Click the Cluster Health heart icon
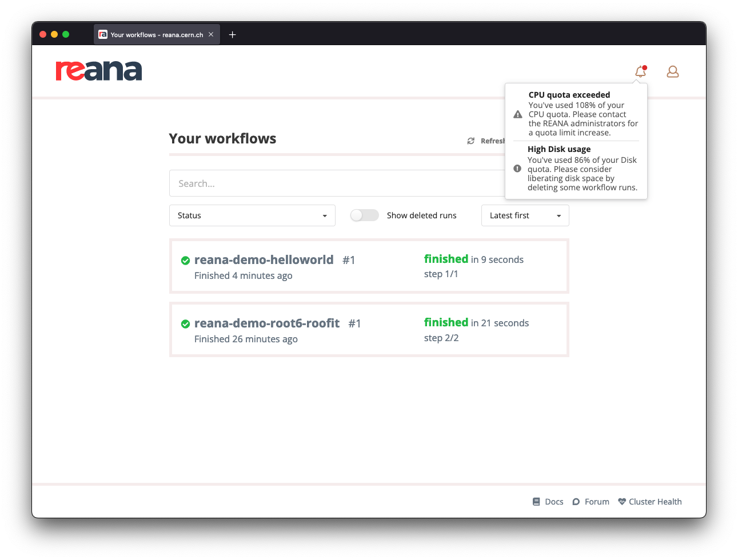The width and height of the screenshot is (738, 560). coord(621,501)
